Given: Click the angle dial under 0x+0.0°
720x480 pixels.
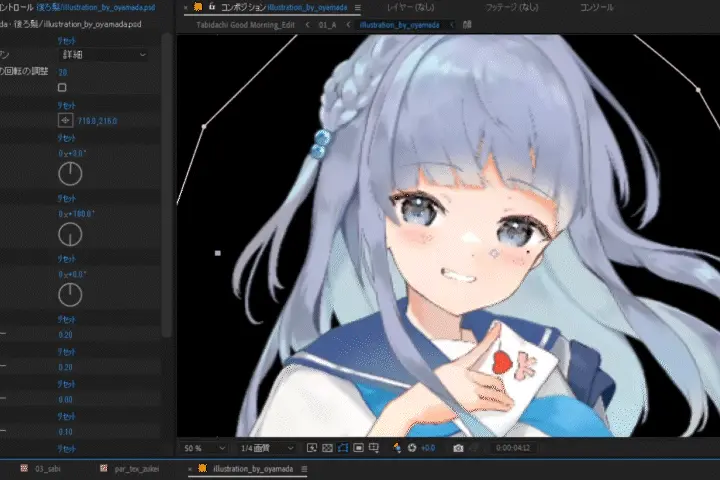Looking at the screenshot, I should pyautogui.click(x=70, y=294).
